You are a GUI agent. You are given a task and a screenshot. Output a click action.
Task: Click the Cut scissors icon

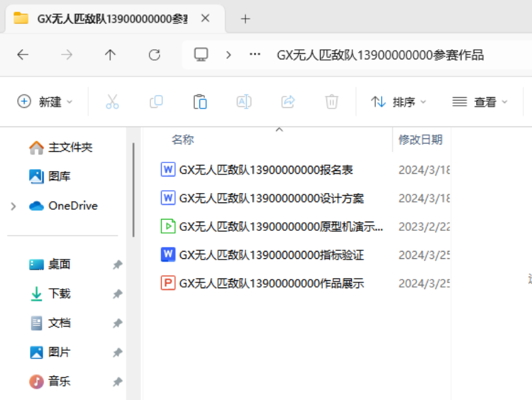[112, 102]
